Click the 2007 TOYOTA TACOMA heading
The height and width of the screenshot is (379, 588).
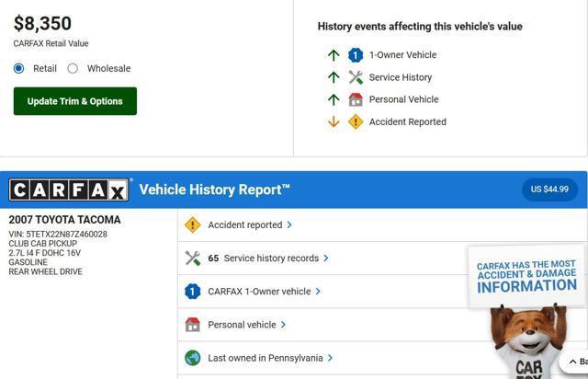click(64, 220)
